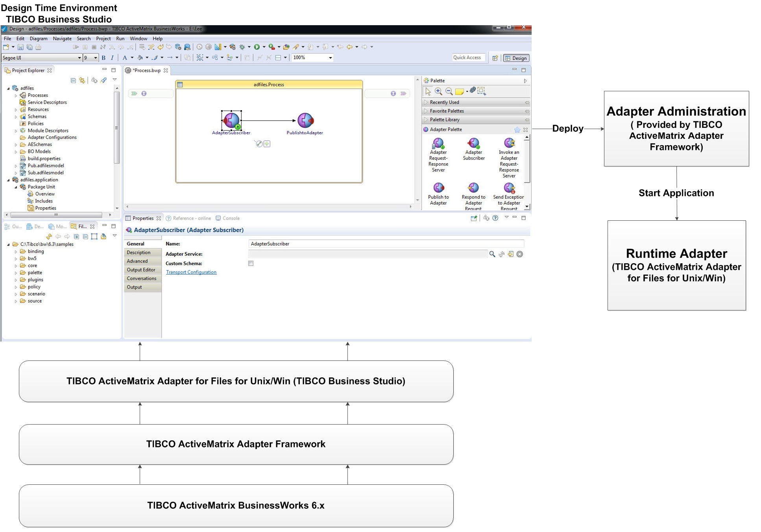Select the PublishtoAdapter activity on canvas
Viewport: 761px width, 532px height.
click(305, 120)
